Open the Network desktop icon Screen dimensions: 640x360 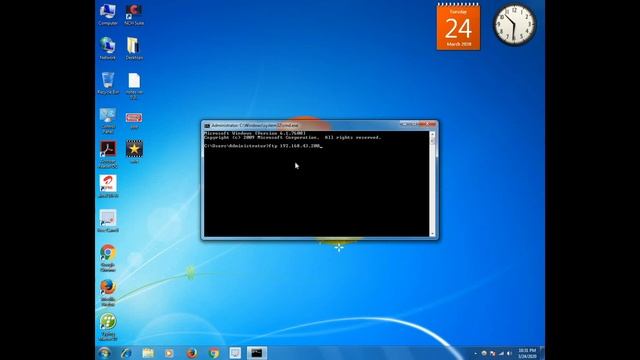[108, 49]
